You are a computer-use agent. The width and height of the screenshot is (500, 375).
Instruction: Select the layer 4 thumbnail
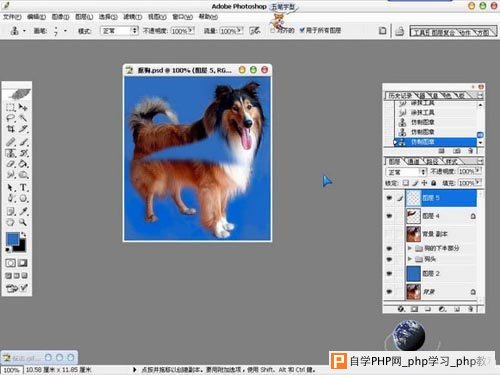[413, 216]
